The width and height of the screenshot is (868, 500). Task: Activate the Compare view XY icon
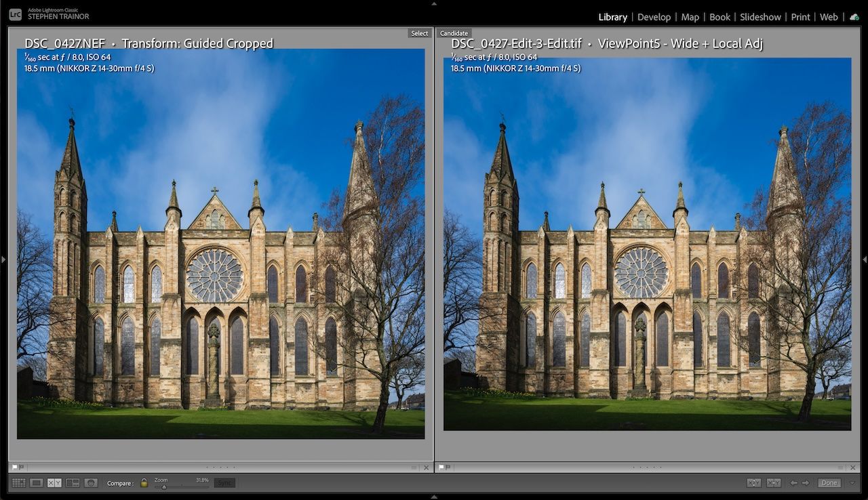click(x=54, y=482)
